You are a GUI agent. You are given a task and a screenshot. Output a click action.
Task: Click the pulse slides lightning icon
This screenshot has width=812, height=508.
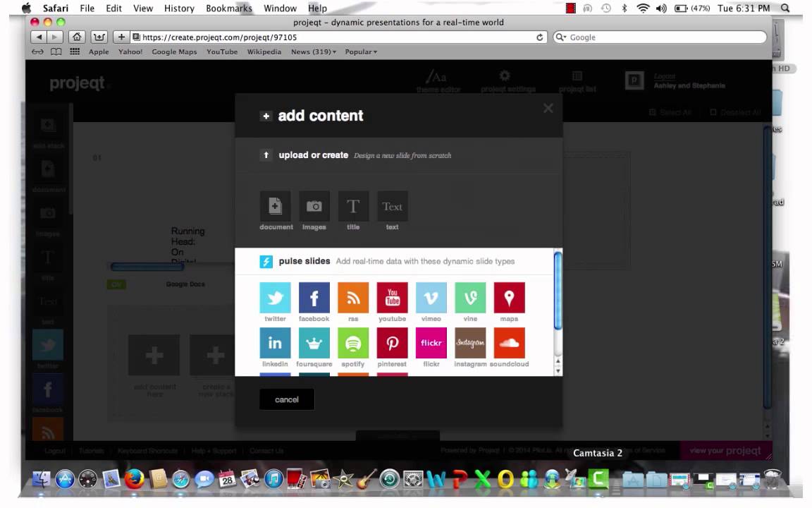click(x=266, y=261)
